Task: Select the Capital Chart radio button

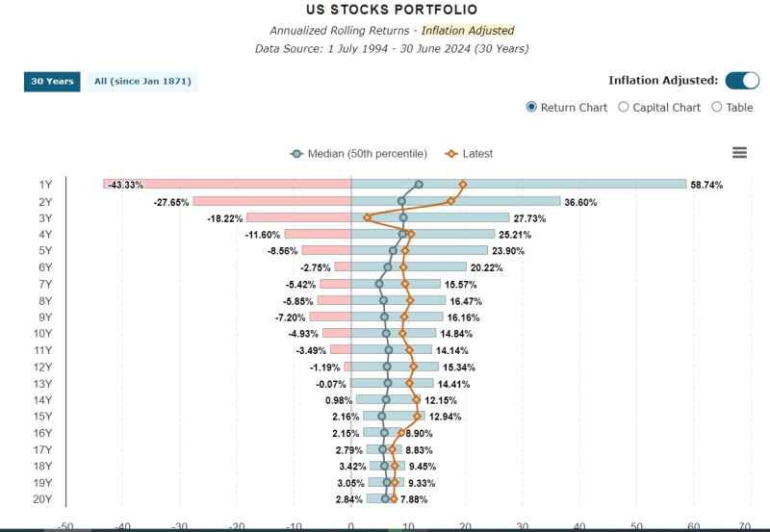Action: click(624, 107)
